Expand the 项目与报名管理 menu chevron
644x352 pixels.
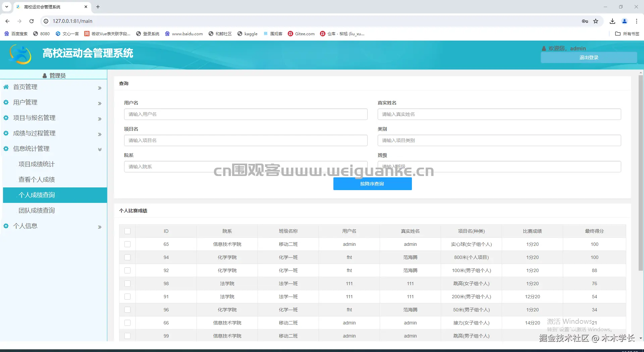(100, 119)
